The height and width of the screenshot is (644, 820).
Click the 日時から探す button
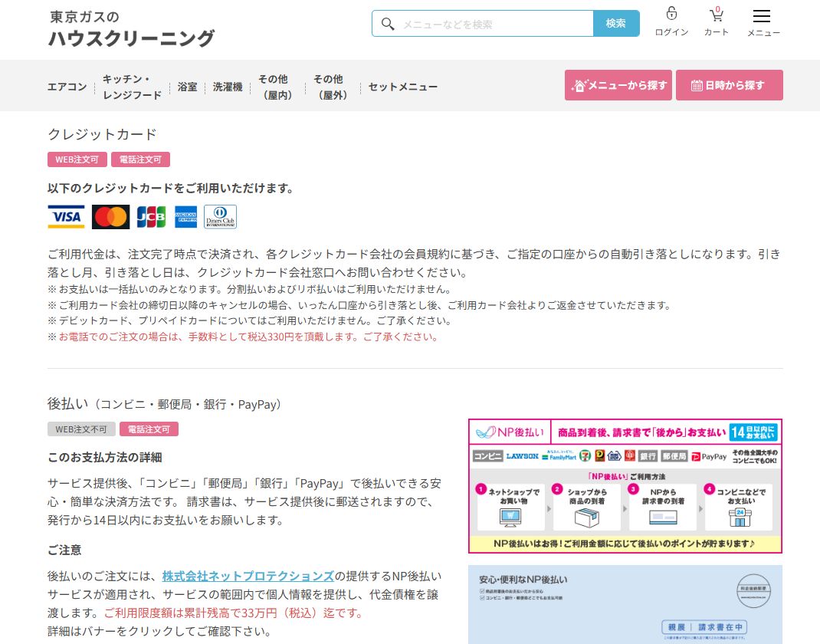[729, 85]
